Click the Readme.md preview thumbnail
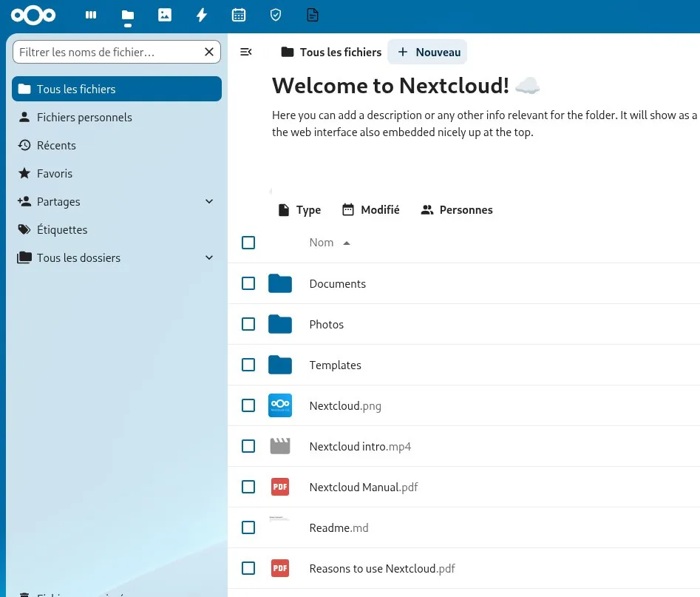 [x=280, y=527]
